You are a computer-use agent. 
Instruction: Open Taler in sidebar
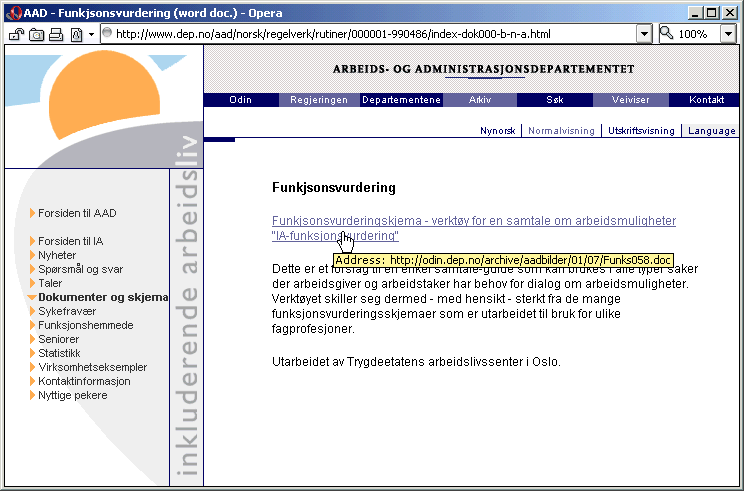[50, 283]
